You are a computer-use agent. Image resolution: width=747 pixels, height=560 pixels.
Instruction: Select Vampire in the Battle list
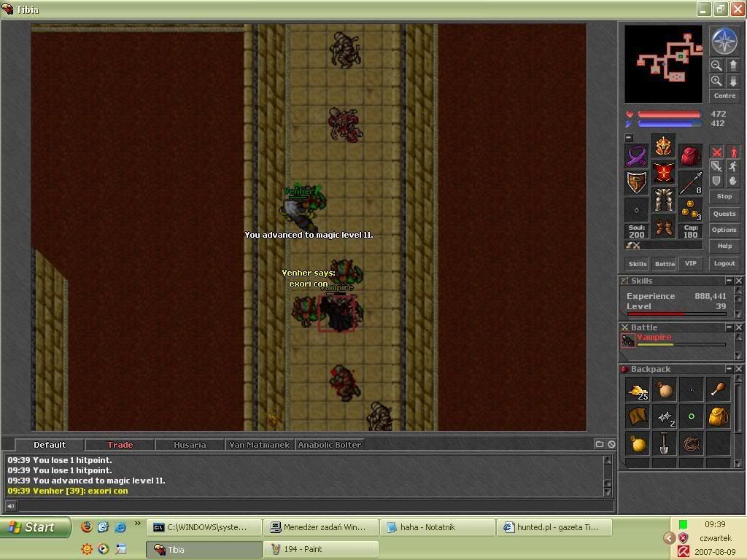pyautogui.click(x=673, y=341)
